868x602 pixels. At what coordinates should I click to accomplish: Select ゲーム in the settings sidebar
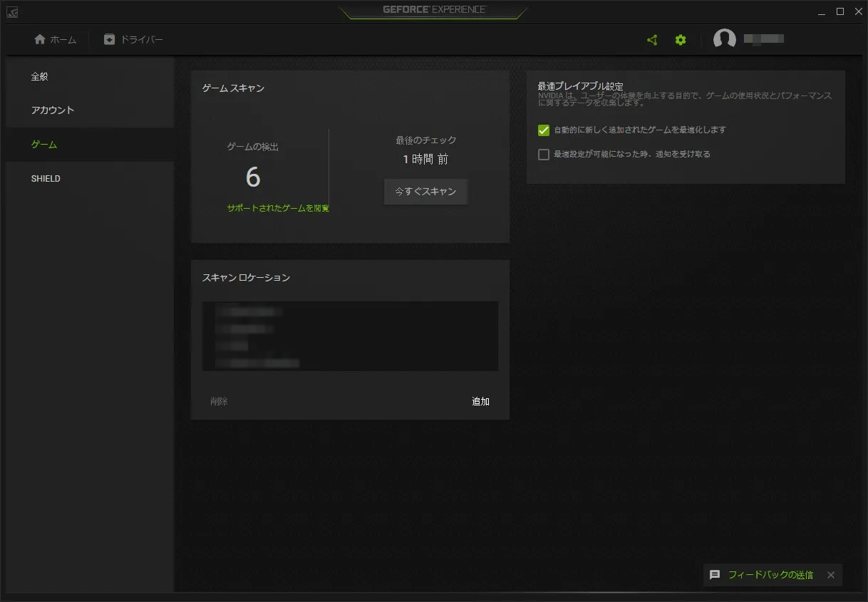pyautogui.click(x=90, y=145)
